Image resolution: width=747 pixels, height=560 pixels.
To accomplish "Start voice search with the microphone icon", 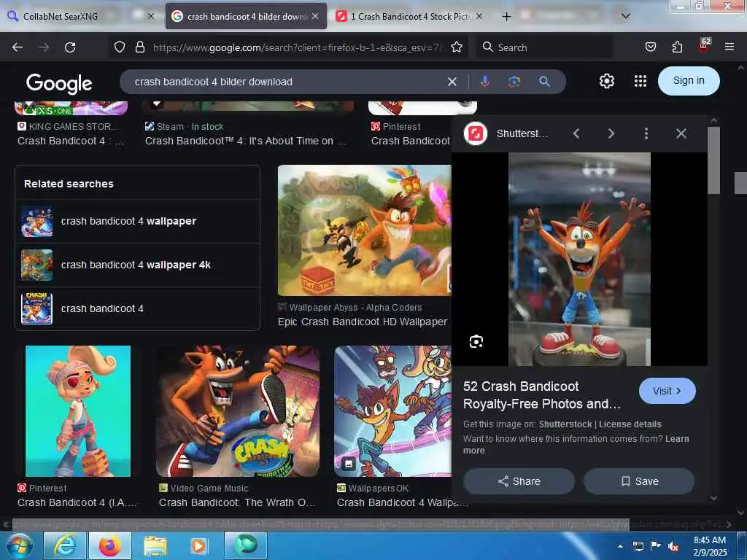I will pyautogui.click(x=485, y=82).
